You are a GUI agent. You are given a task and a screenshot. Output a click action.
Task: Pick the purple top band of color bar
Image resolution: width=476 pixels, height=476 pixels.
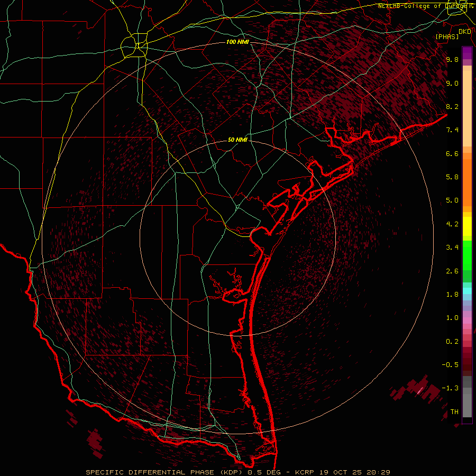pos(467,53)
